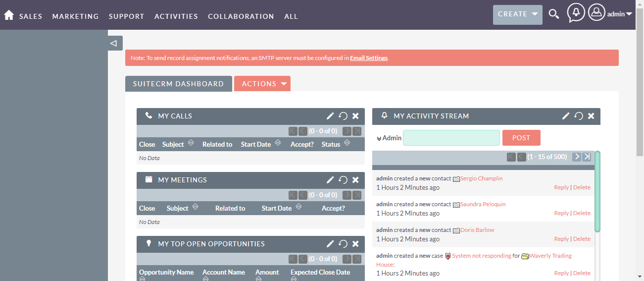Click the Post button in activity stream
Screen dimensions: 644x281
[x=521, y=138]
